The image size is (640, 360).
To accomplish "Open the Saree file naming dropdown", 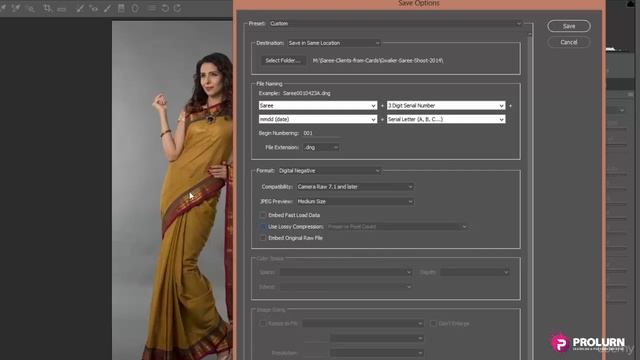I will [318, 106].
